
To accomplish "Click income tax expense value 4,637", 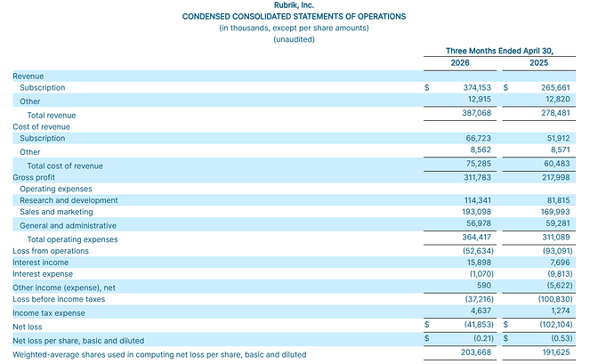I will pos(481,311).
